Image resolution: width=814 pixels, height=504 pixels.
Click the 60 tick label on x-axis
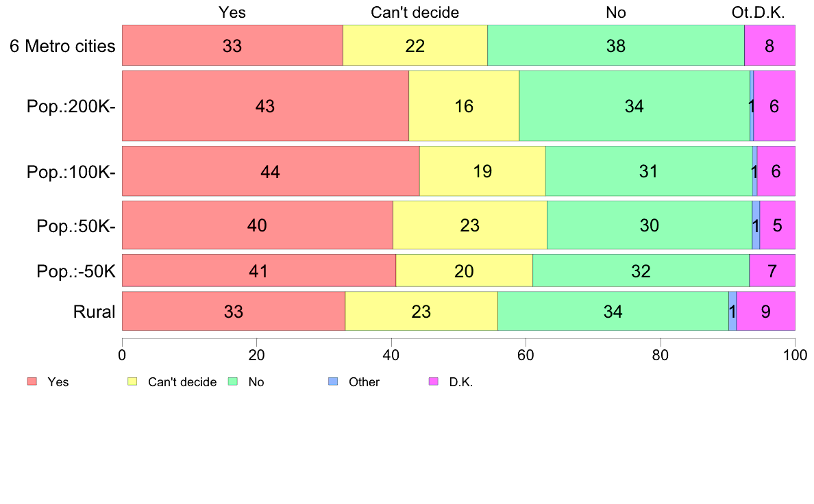(526, 355)
